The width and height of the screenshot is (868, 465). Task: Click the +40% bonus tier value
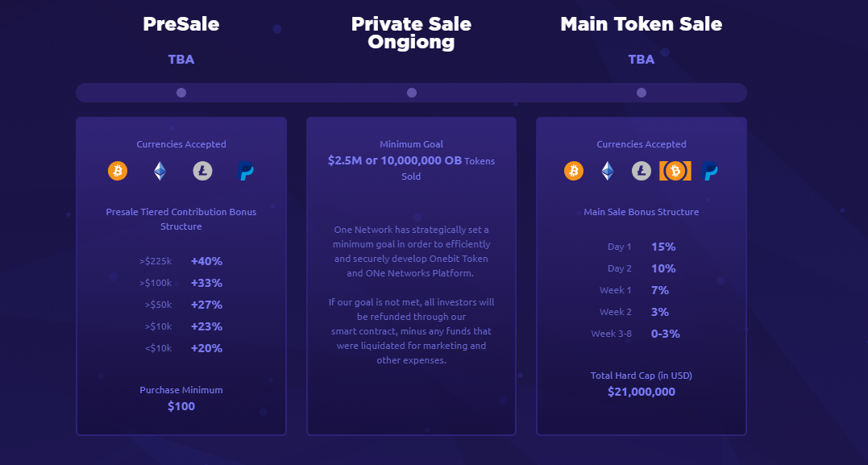[206, 261]
